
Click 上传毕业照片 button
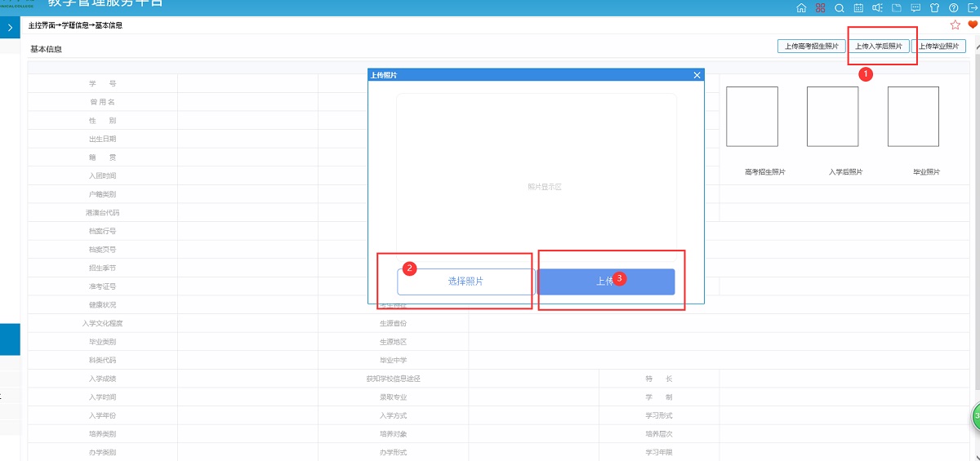(938, 47)
